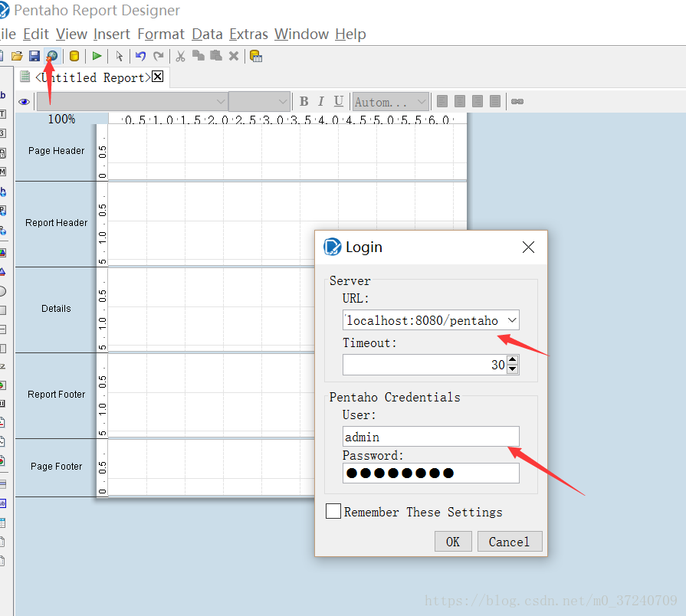Redo the last undone action
The image size is (686, 616).
(x=159, y=56)
